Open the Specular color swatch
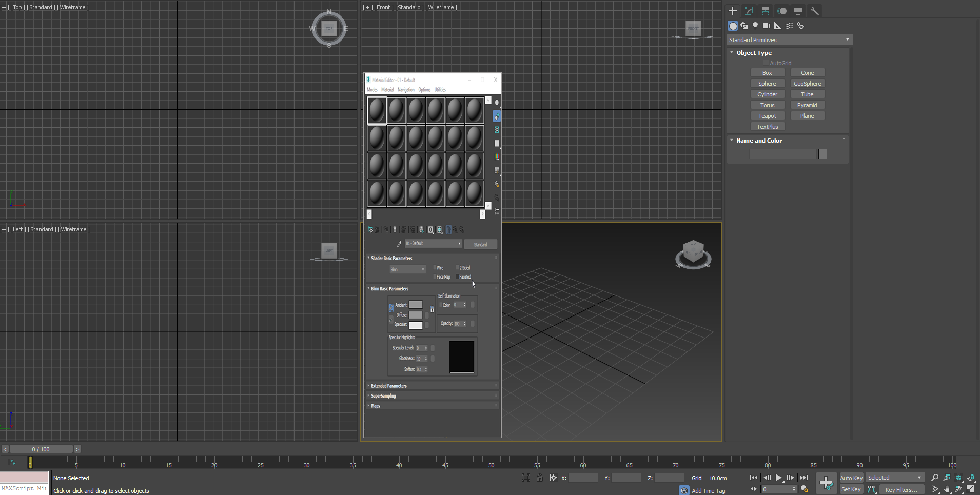Screen dimensions: 980x495 coord(416,325)
